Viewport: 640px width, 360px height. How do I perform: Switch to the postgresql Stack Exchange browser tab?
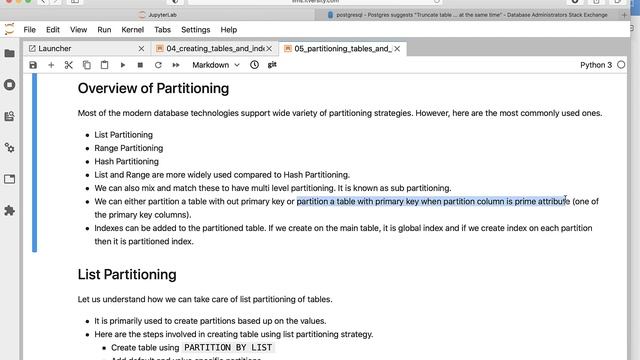(x=467, y=15)
